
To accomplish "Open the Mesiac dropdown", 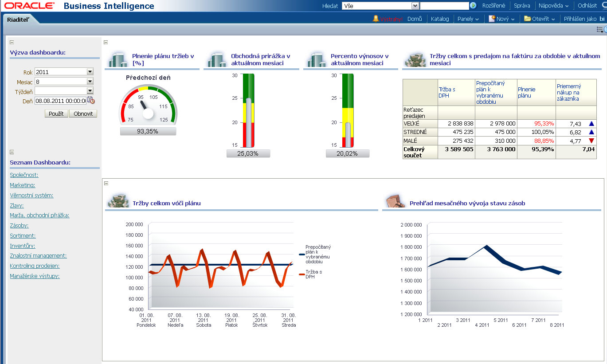I will click(x=90, y=82).
